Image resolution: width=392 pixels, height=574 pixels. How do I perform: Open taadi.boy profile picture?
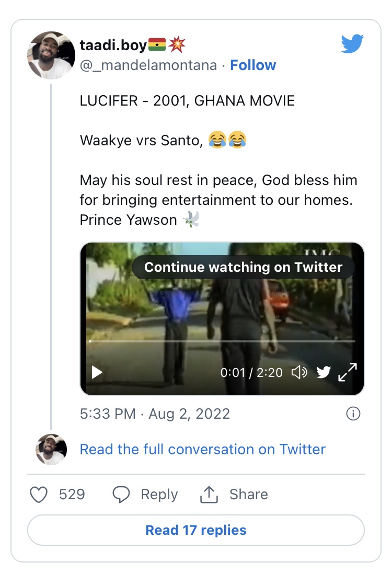point(51,55)
